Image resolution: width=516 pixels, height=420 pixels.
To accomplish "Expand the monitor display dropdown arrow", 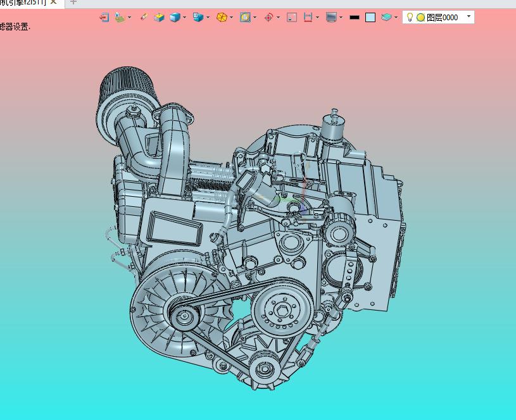I will click(x=341, y=17).
